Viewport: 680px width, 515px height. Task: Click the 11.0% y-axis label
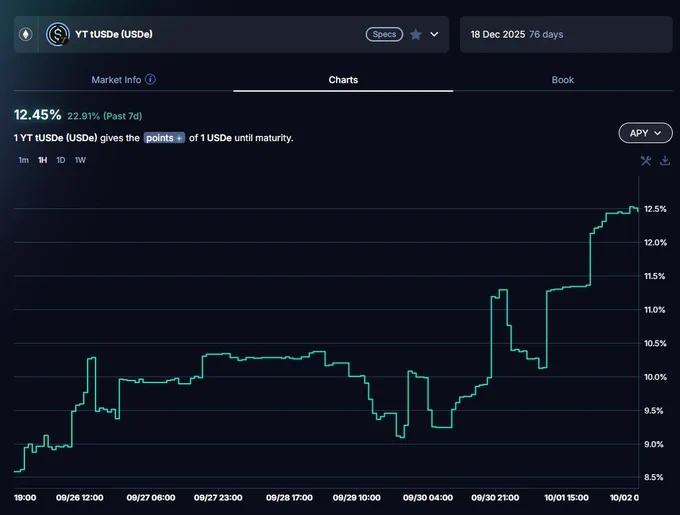(x=654, y=310)
